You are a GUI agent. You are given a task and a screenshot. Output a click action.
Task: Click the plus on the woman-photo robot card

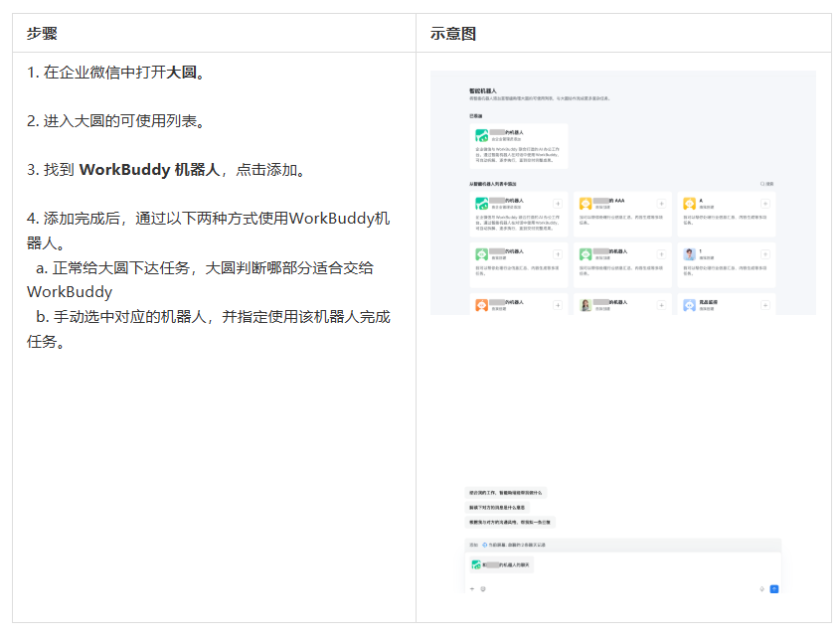[x=661, y=305]
